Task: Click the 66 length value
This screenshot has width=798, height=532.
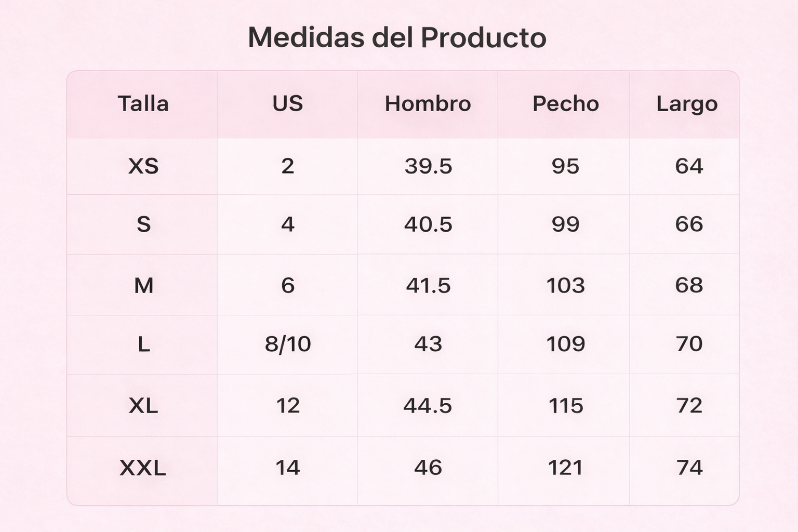Action: click(689, 224)
